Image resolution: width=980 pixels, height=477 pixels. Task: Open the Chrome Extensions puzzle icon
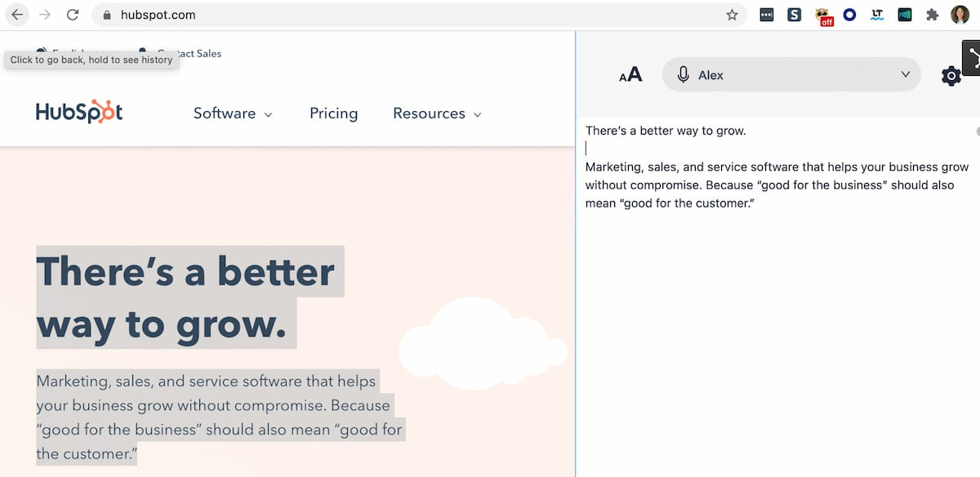pos(932,15)
